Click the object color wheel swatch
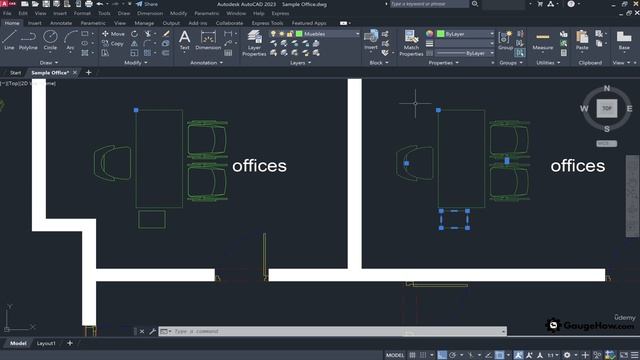 click(x=429, y=34)
